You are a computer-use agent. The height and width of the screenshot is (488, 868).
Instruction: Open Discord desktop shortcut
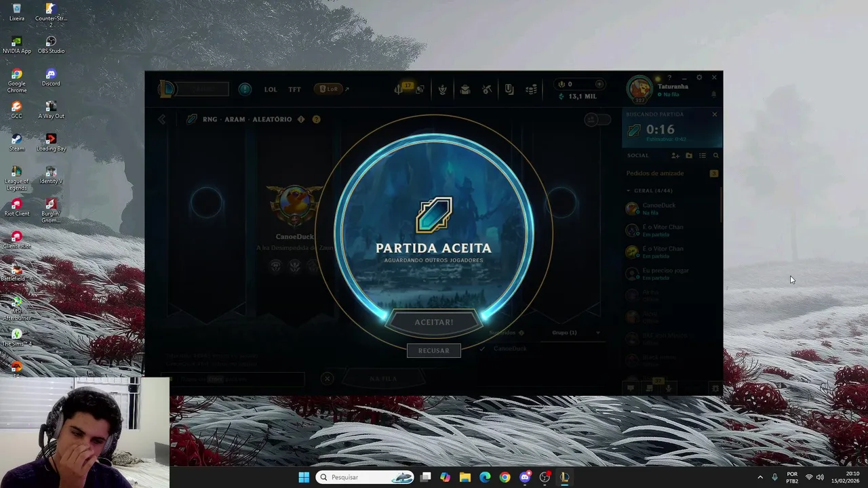point(51,77)
